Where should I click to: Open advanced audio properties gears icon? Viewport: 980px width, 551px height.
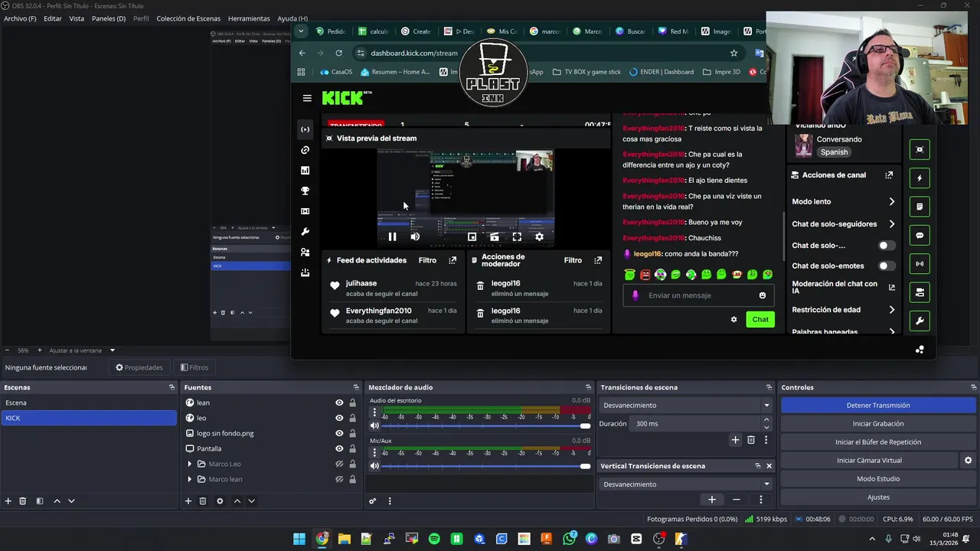373,501
